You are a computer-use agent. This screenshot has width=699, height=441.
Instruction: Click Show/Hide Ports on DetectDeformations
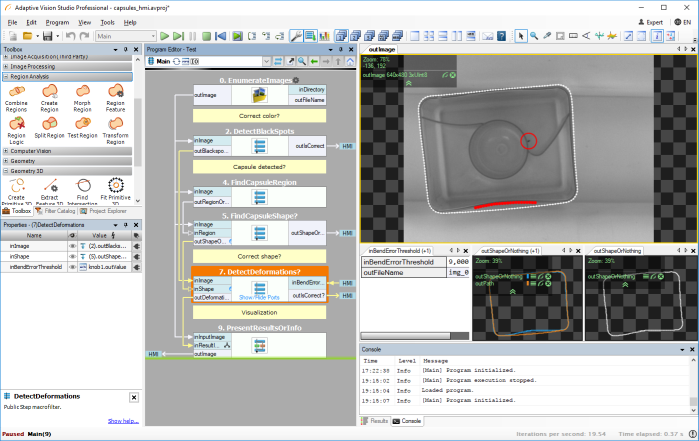(259, 297)
